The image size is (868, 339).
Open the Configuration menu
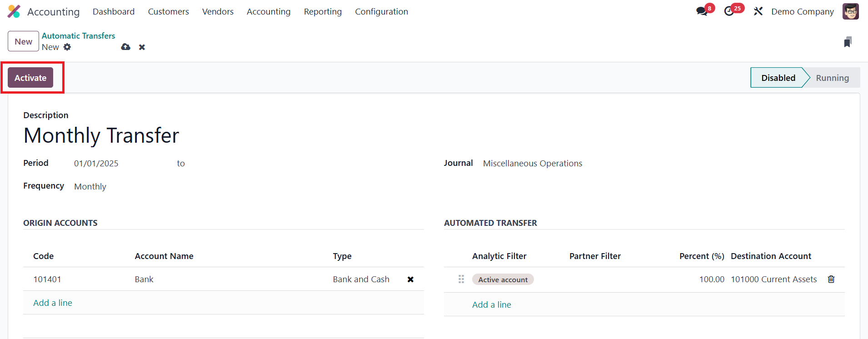pos(381,12)
